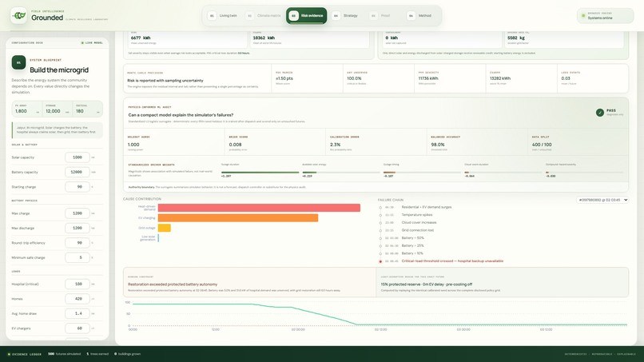Click the '15% protected reserve' policy card
644x362 pixels.
503,282
